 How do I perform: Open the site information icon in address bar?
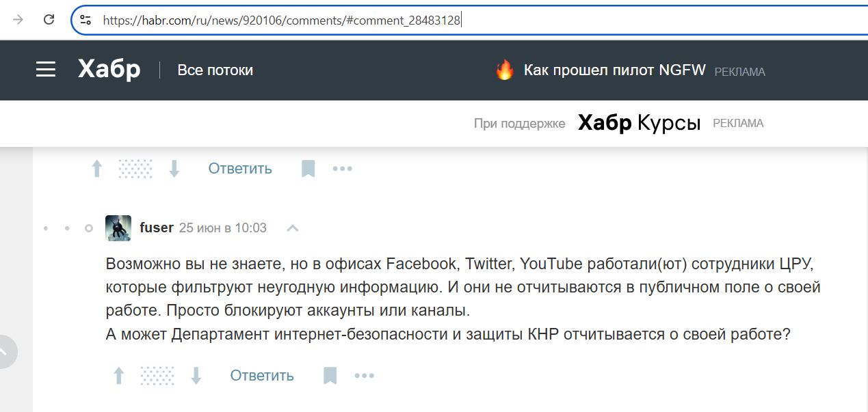86,20
